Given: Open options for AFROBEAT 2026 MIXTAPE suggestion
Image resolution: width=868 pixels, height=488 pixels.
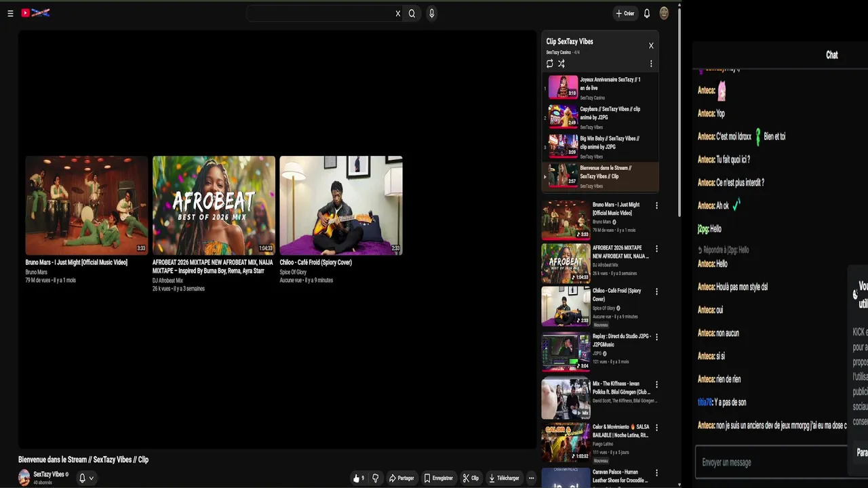Looking at the screenshot, I should click(656, 249).
